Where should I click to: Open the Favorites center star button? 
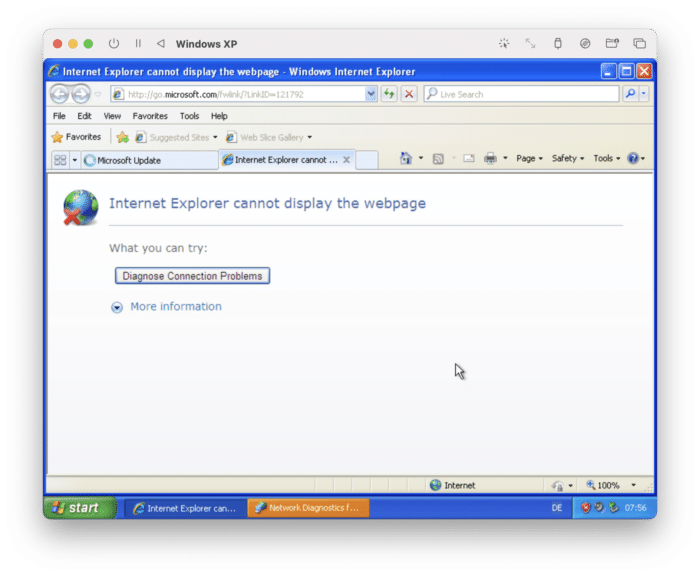[x=76, y=137]
